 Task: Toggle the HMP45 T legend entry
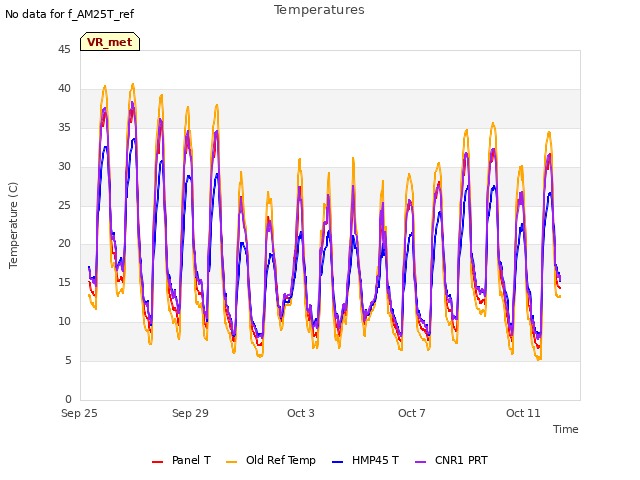pyautogui.click(x=365, y=460)
